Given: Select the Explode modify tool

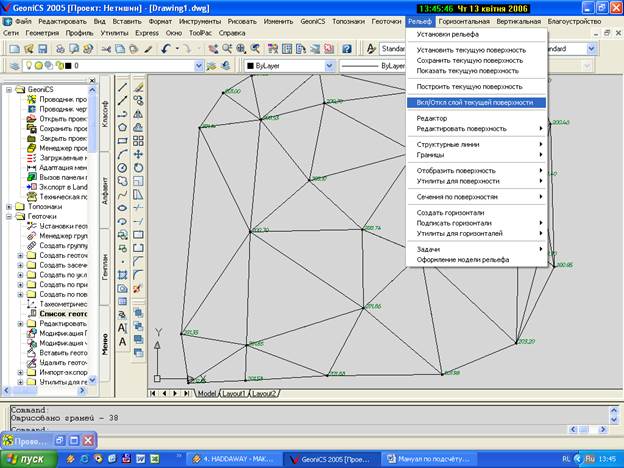Looking at the screenshot, I should coord(138,289).
